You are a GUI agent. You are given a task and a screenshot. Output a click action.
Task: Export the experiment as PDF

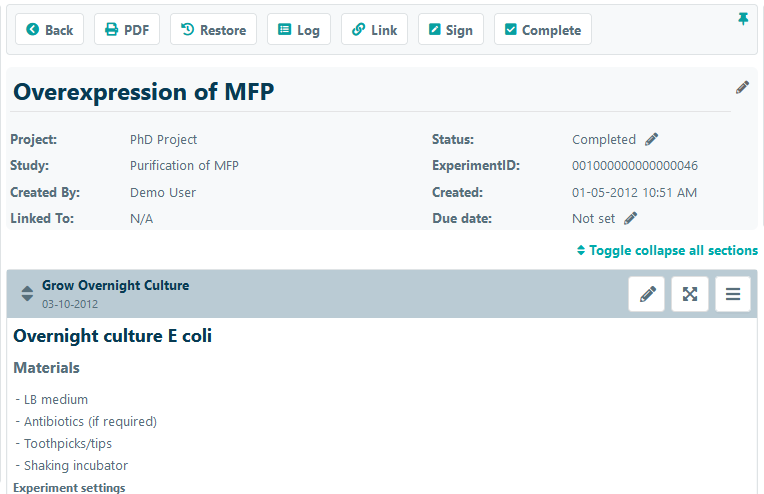(x=127, y=30)
